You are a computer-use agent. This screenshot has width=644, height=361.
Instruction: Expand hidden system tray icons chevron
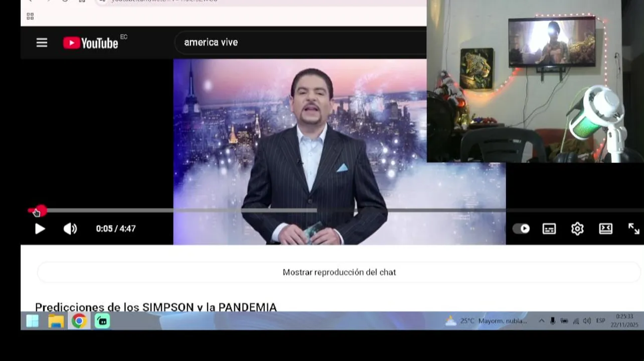click(x=542, y=321)
